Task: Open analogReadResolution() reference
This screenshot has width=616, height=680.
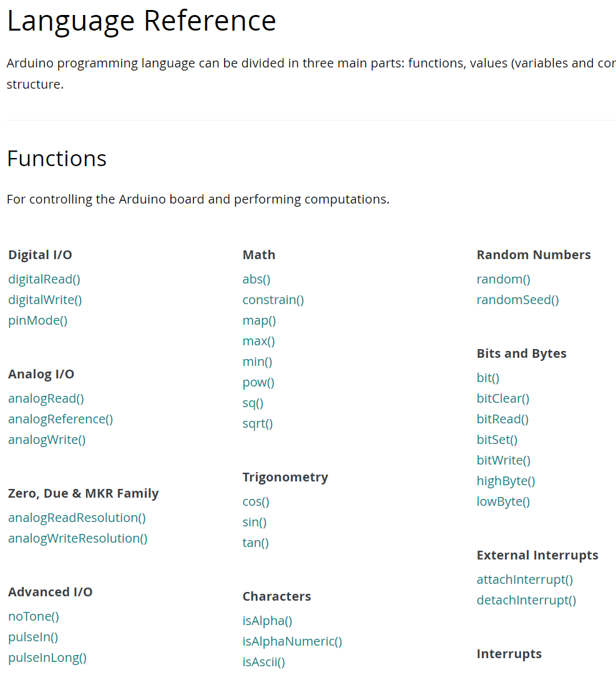Action: point(77,518)
